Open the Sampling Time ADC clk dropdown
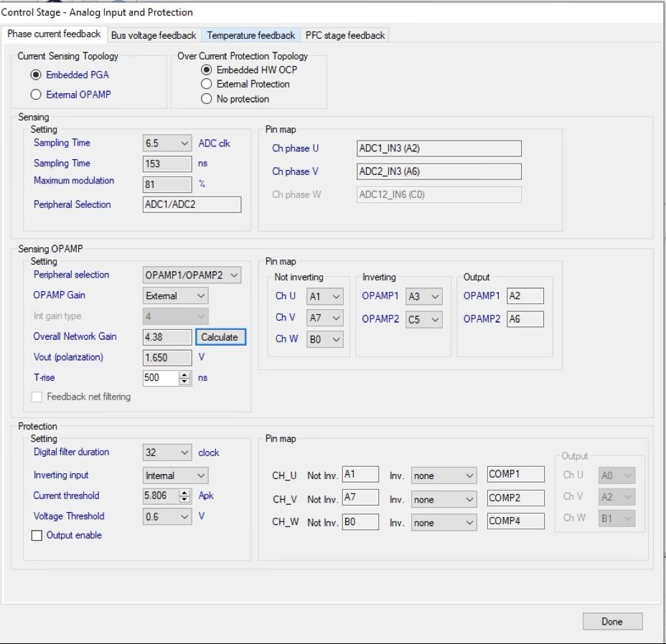 (x=167, y=143)
